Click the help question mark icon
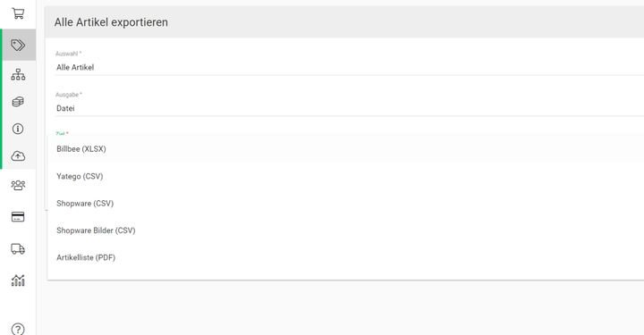This screenshot has height=335, width=644. coord(18,329)
